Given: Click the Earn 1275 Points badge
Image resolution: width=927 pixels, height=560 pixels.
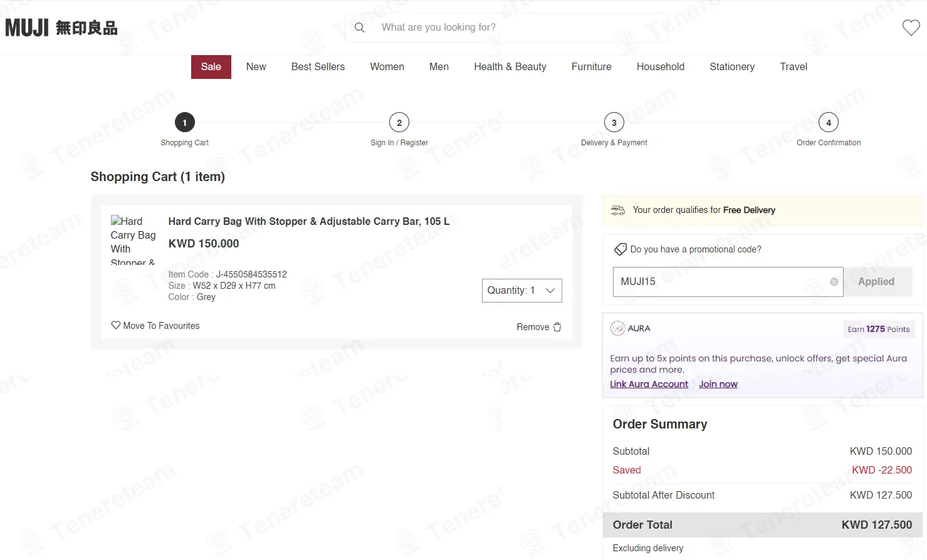Looking at the screenshot, I should pyautogui.click(x=879, y=329).
